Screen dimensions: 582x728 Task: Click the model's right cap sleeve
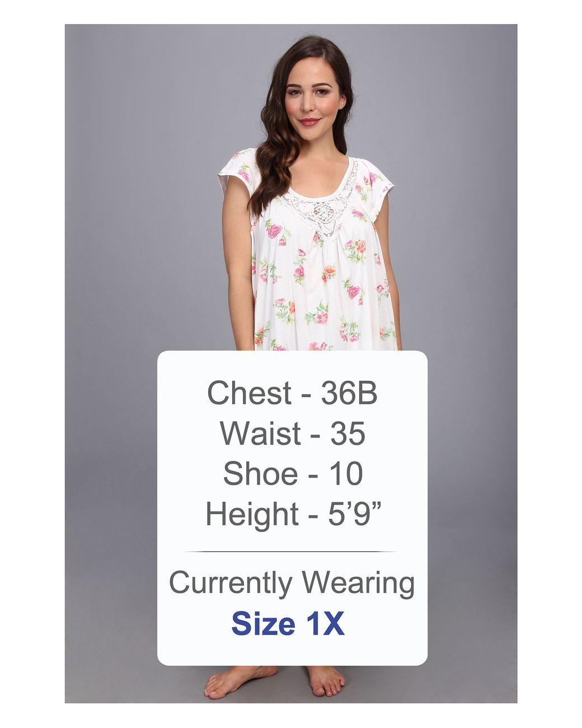coord(376,185)
